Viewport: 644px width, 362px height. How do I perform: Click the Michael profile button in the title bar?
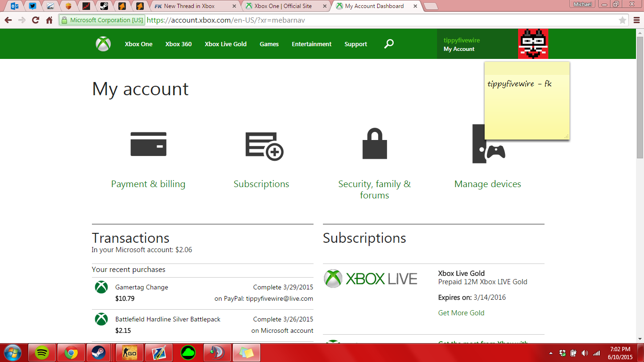point(583,4)
